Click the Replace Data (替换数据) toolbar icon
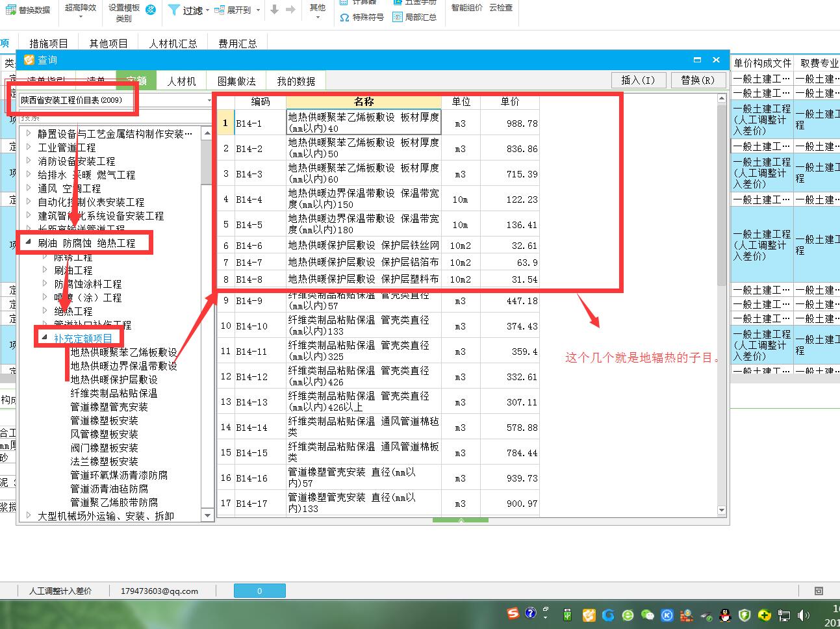 pos(10,10)
